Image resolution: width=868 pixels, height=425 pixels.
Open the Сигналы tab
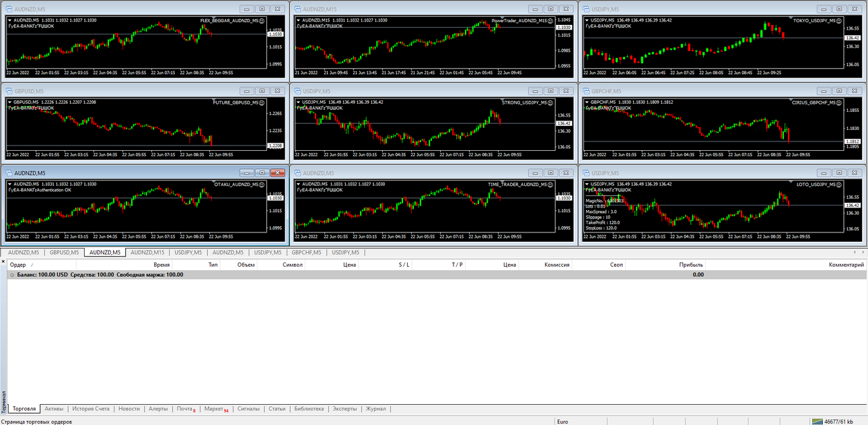point(248,409)
